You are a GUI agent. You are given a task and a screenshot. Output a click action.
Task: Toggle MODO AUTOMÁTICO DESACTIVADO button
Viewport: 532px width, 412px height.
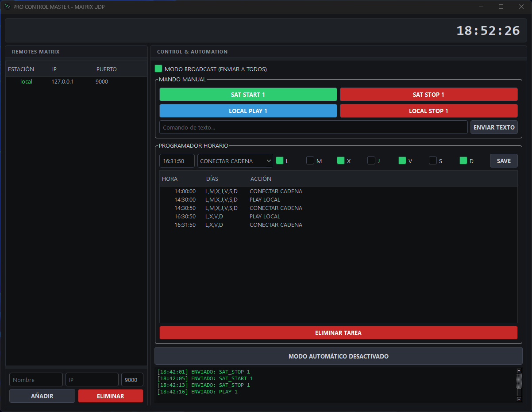point(338,356)
